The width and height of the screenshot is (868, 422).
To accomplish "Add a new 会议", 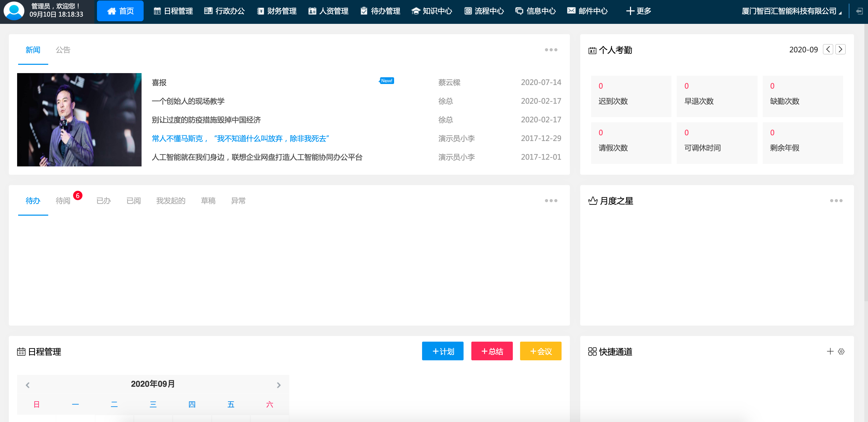I will (x=541, y=351).
